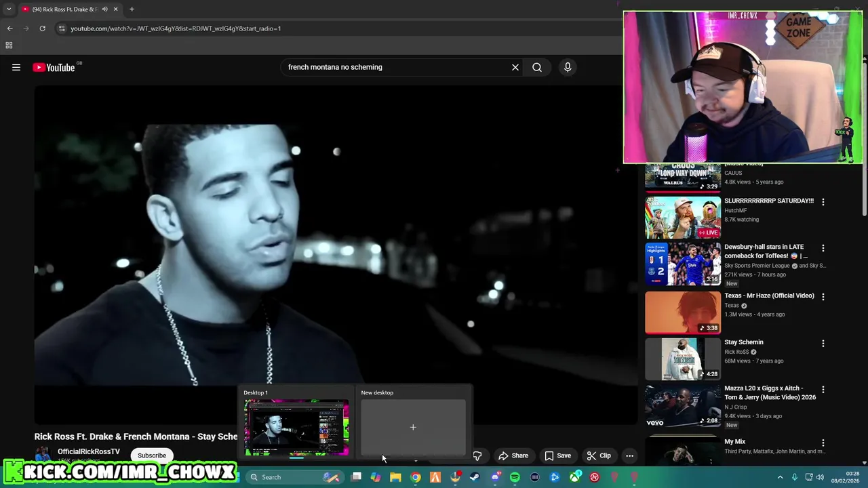This screenshot has height=488, width=868.
Task: Open the orange A app taskbar icon
Action: [x=435, y=477]
